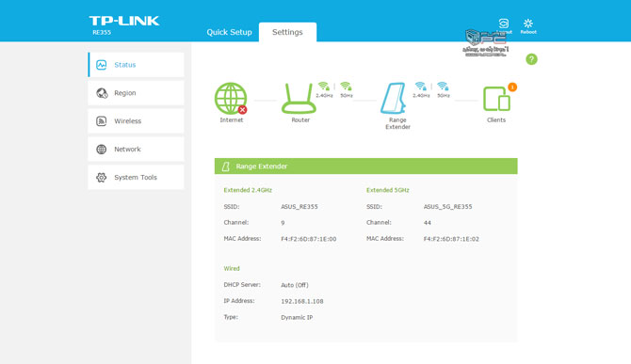
Task: Click router's 5GHz Wi-Fi icon
Action: 346,86
